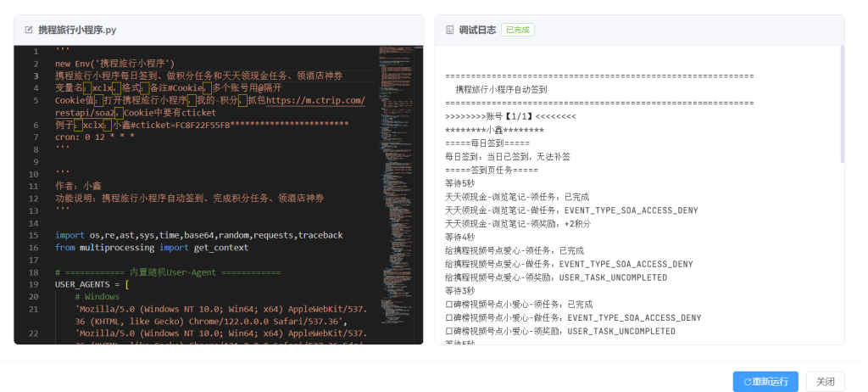Image resolution: width=868 pixels, height=392 pixels.
Task: Click the 给携程视频号点爱心-领任务：已完成 log line
Action: click(x=515, y=250)
